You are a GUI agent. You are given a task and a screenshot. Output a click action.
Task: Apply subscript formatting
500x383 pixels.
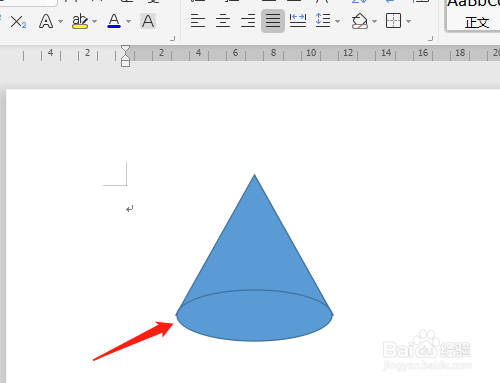[x=18, y=22]
